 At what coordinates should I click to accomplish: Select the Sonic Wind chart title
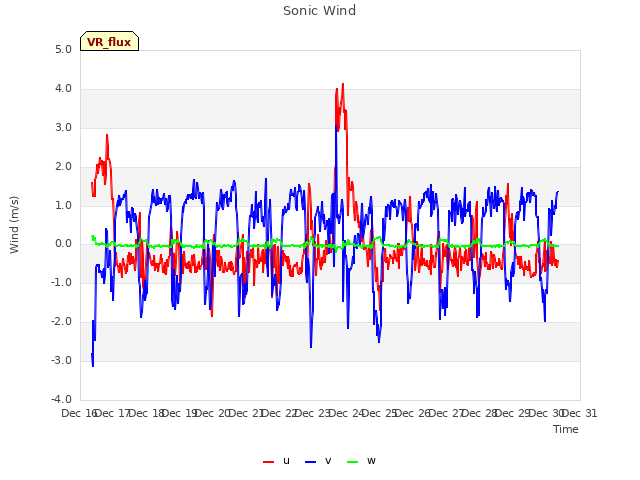point(320,11)
